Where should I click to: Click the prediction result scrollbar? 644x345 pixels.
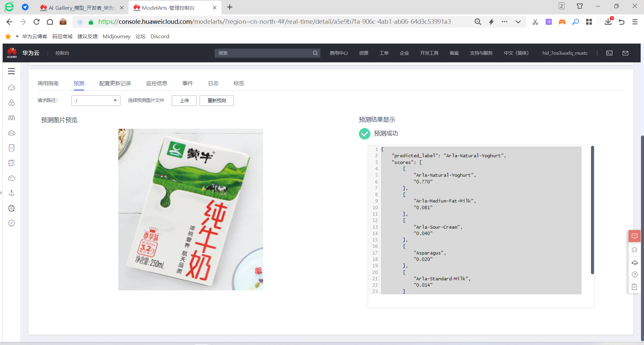[592, 210]
